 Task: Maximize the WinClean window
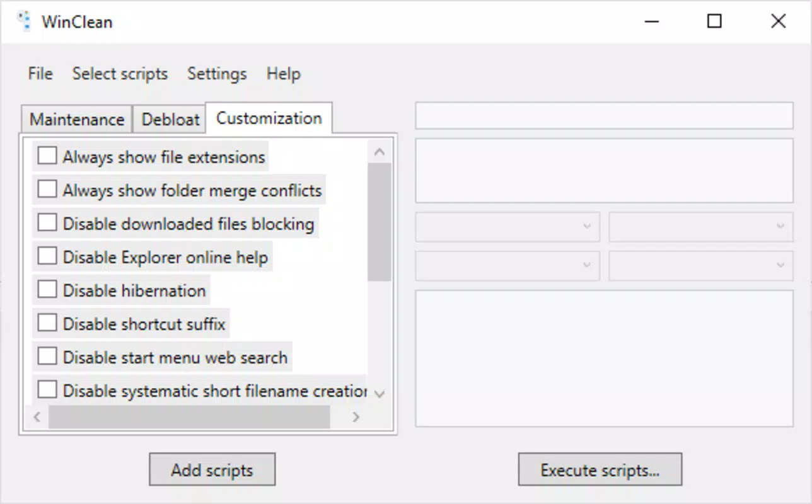[x=714, y=21]
